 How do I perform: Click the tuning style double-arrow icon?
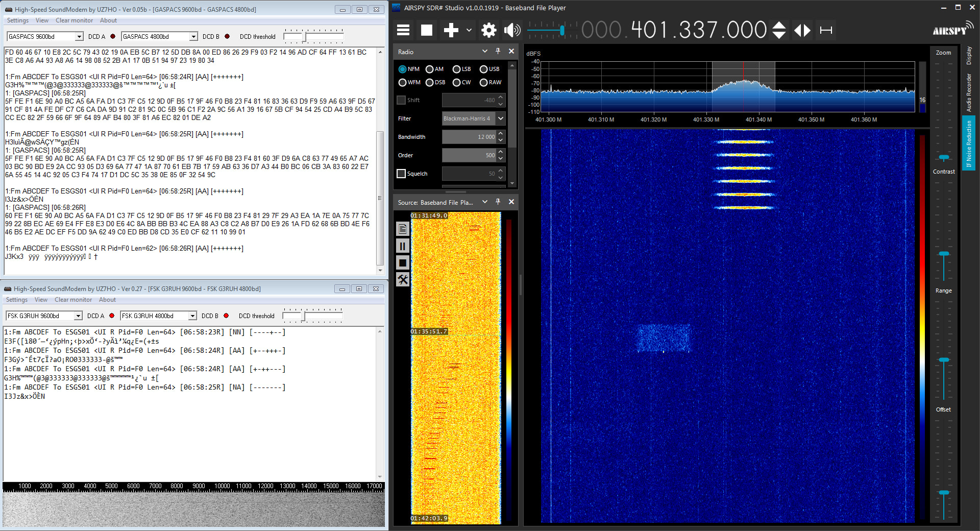point(802,30)
